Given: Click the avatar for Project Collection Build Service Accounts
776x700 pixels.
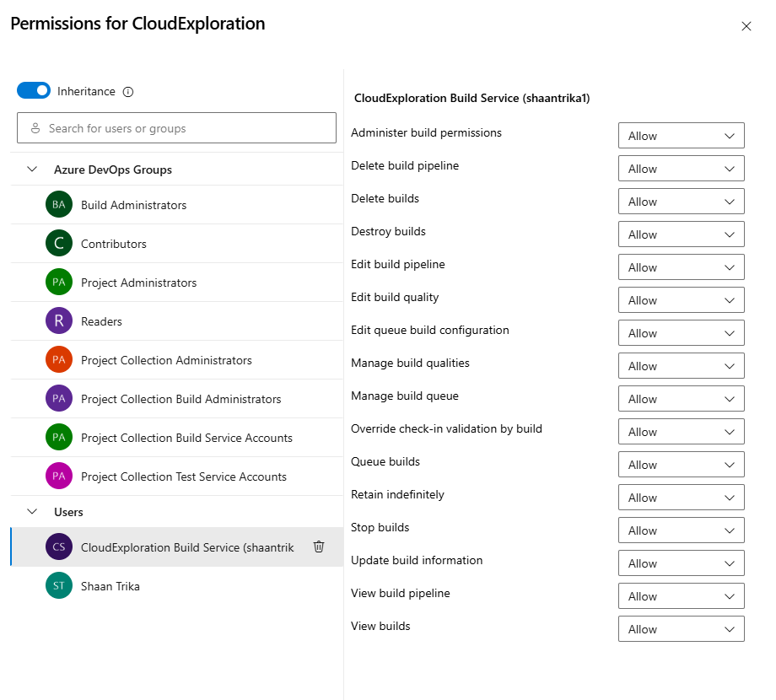Looking at the screenshot, I should click(x=59, y=438).
